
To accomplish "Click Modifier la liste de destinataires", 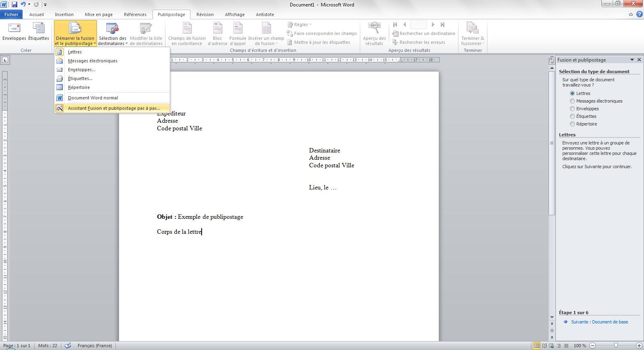I will pyautogui.click(x=146, y=34).
